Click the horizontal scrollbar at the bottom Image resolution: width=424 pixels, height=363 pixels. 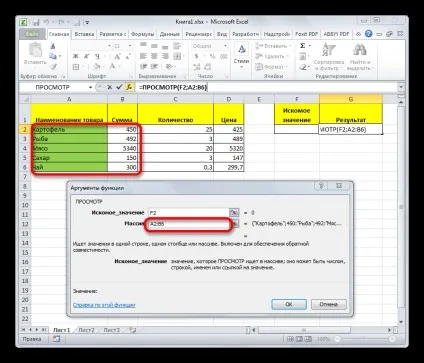pyautogui.click(x=303, y=330)
